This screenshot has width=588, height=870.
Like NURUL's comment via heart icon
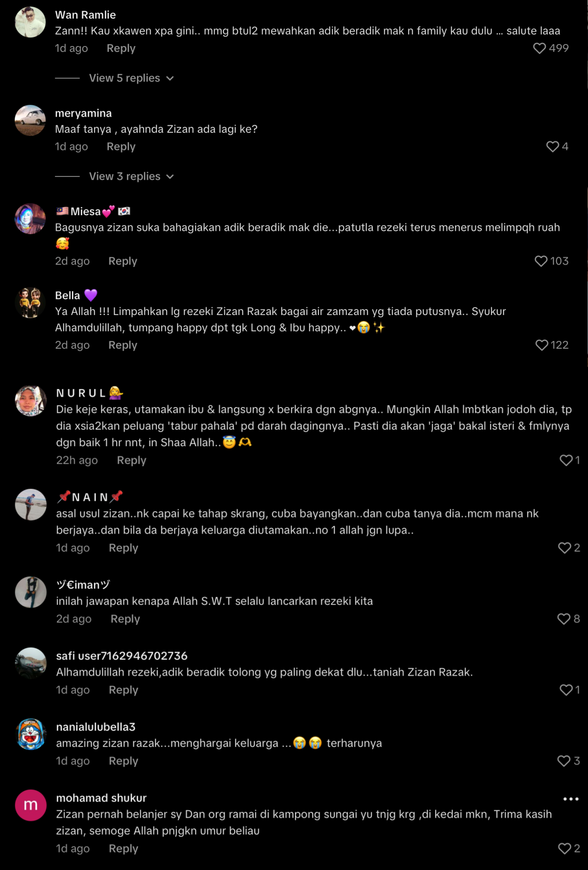566,460
